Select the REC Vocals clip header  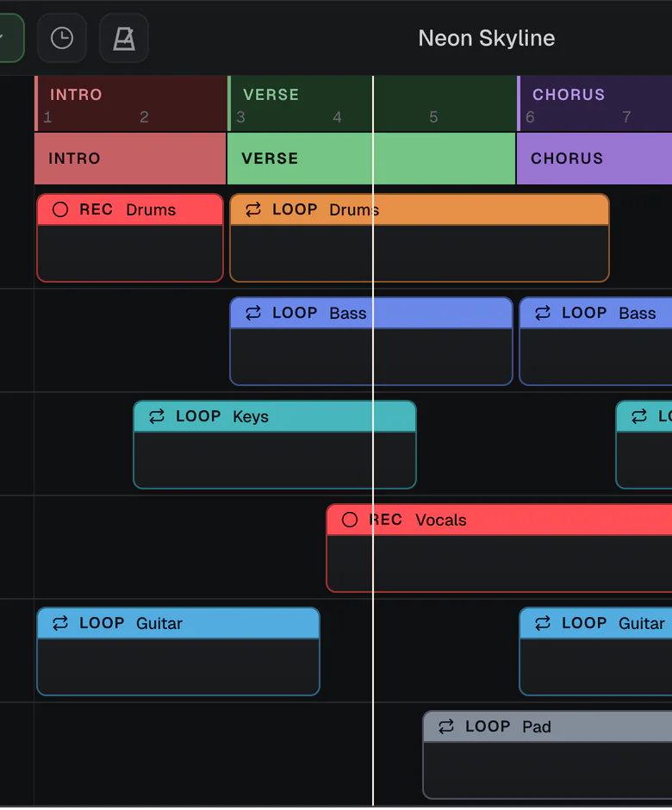point(500,520)
